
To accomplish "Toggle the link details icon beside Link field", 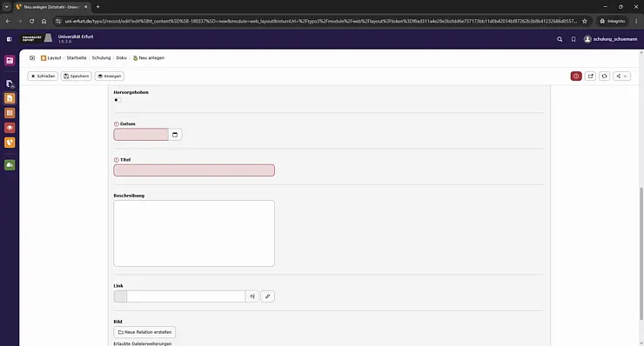I will [252, 296].
